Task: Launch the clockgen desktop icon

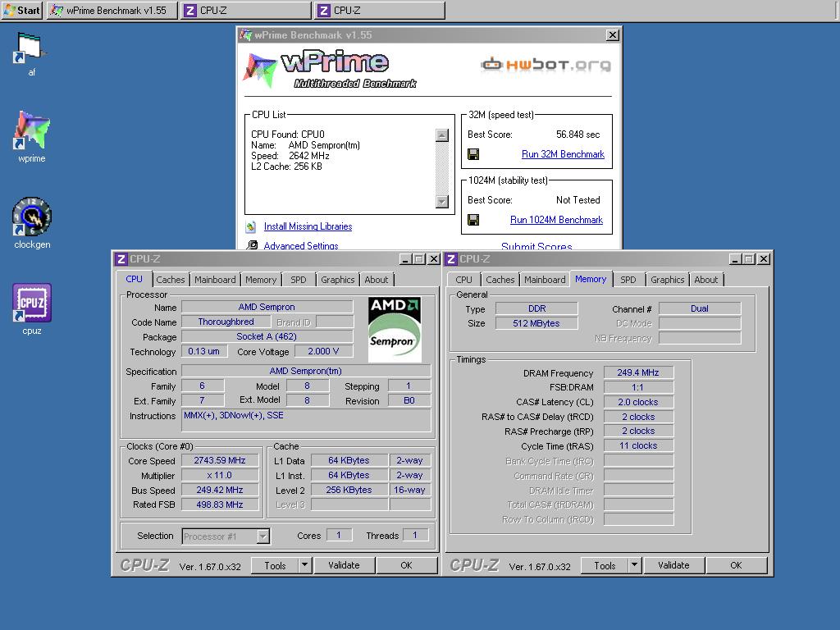Action: pos(32,217)
